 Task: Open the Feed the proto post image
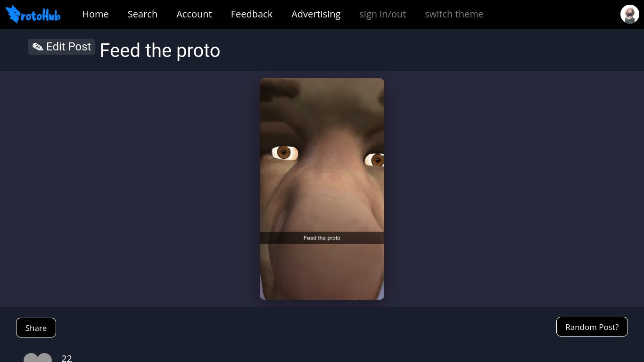coord(322,189)
